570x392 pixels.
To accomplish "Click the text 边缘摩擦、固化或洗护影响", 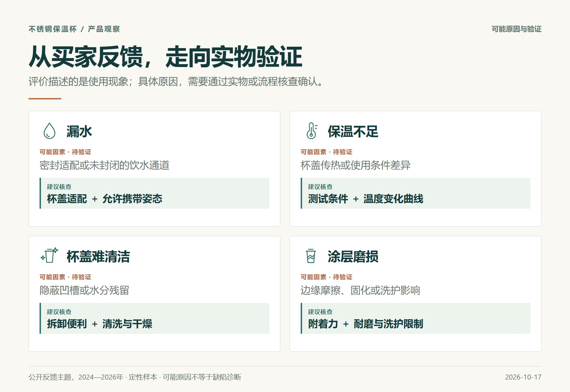I will 360,290.
